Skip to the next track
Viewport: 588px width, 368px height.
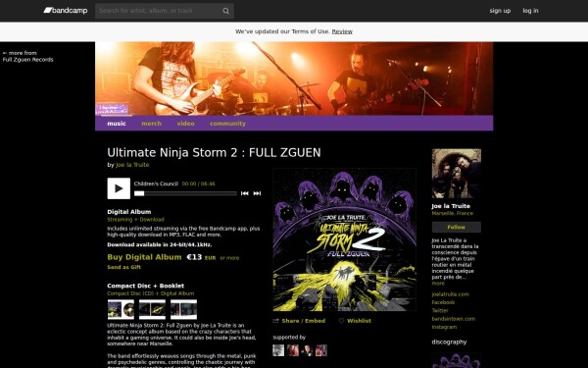coord(257,193)
